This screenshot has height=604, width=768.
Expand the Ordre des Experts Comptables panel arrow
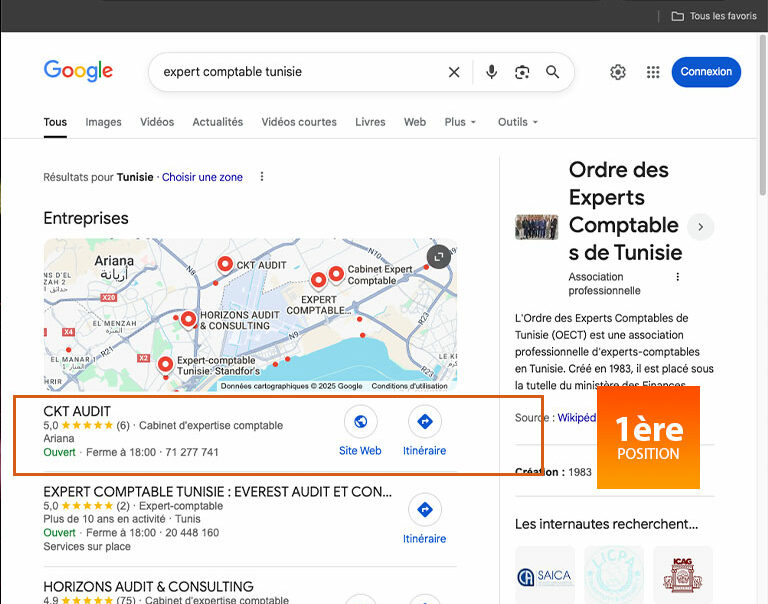700,227
